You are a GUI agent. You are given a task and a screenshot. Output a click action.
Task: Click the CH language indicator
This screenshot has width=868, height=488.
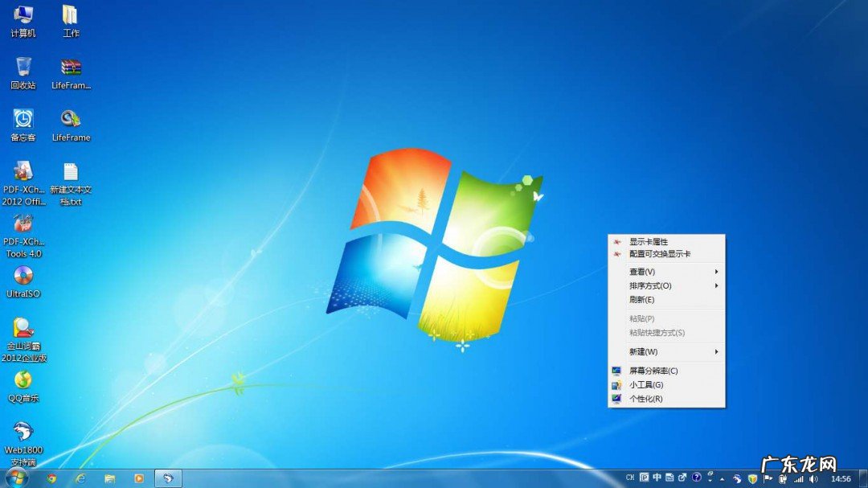pos(630,477)
